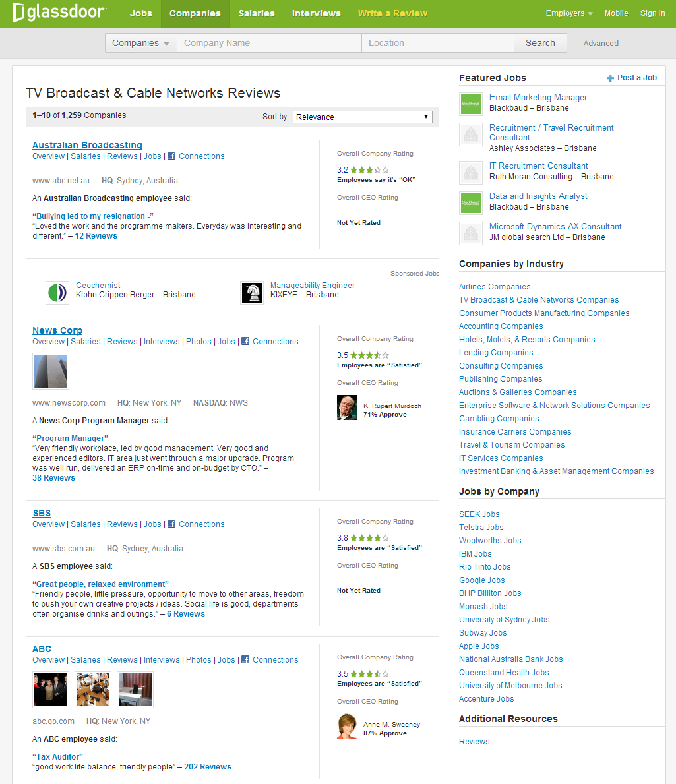Open the ABC company title link
676x784 pixels.
[42, 649]
